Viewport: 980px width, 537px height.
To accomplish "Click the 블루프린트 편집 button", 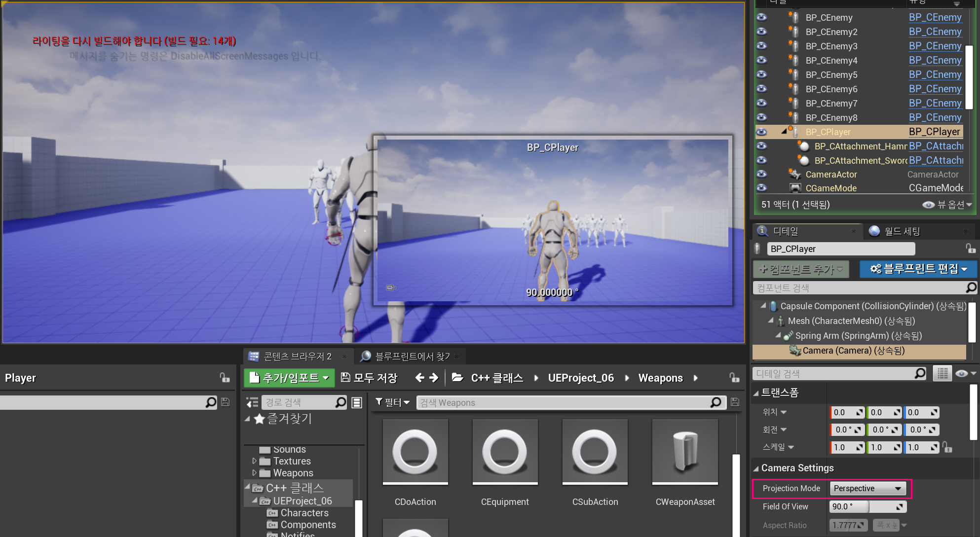I will 918,269.
